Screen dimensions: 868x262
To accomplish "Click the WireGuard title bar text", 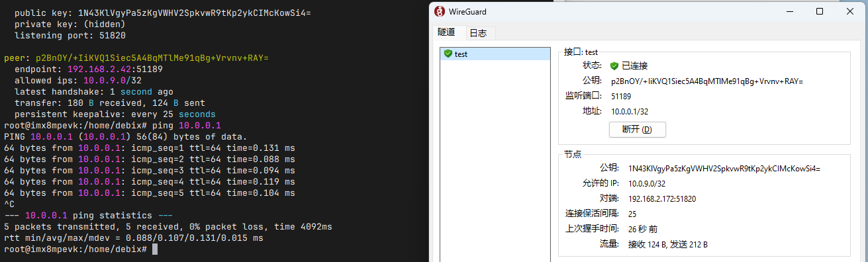I will click(467, 11).
